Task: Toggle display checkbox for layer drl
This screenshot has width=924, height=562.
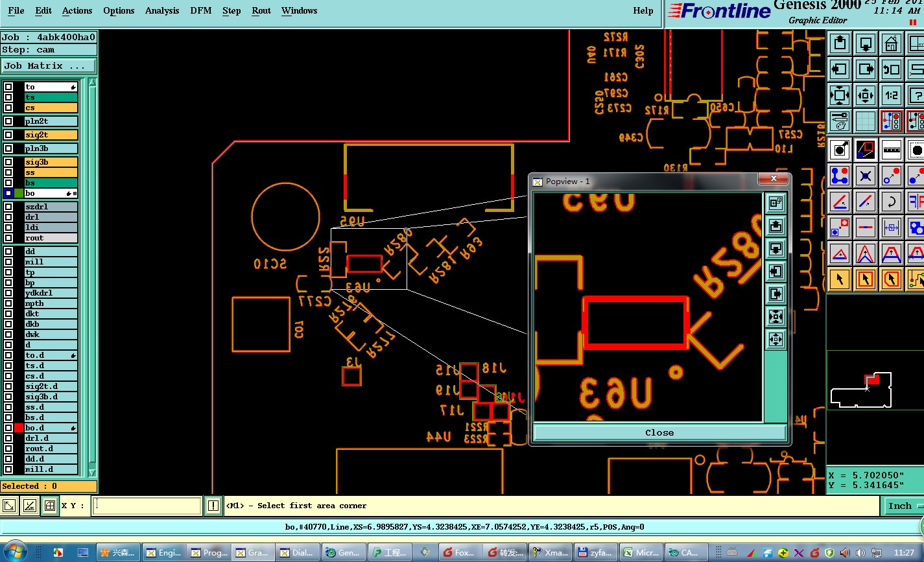Action: tap(8, 217)
